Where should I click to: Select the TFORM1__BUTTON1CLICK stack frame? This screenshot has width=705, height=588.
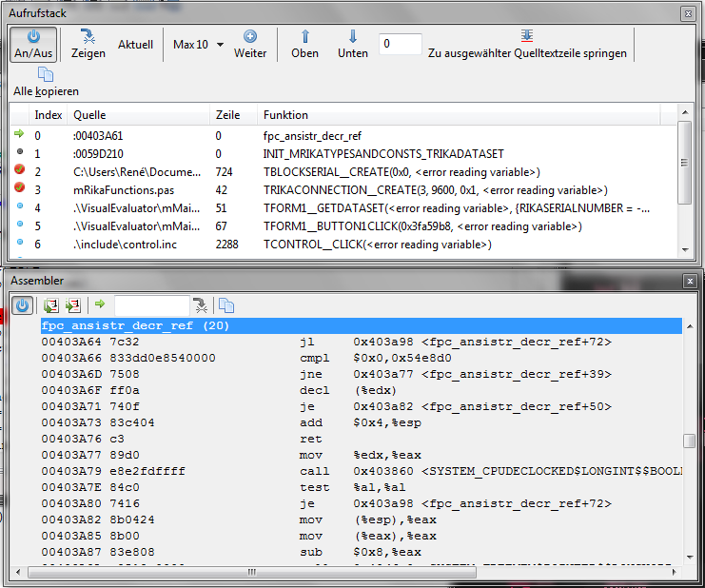421,226
